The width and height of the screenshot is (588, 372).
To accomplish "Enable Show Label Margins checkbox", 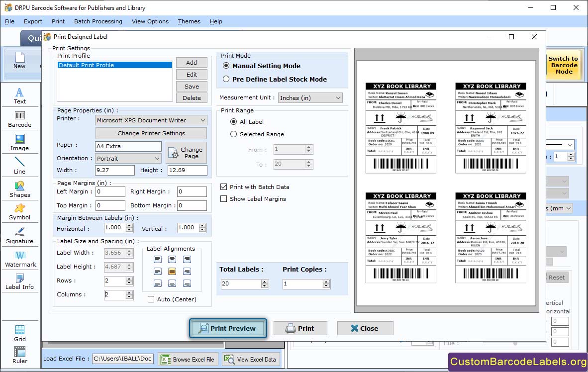I will click(x=223, y=199).
